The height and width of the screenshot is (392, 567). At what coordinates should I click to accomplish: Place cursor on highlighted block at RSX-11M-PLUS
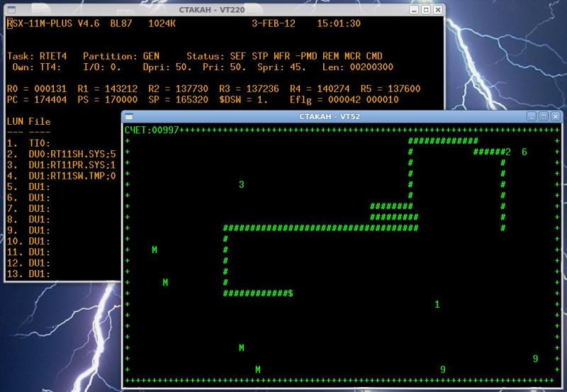(x=9, y=23)
